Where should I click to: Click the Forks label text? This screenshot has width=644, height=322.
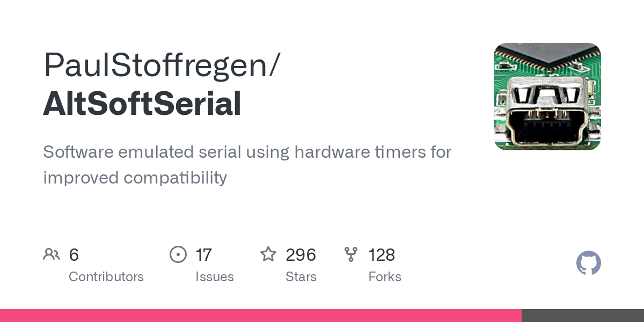[x=385, y=277]
